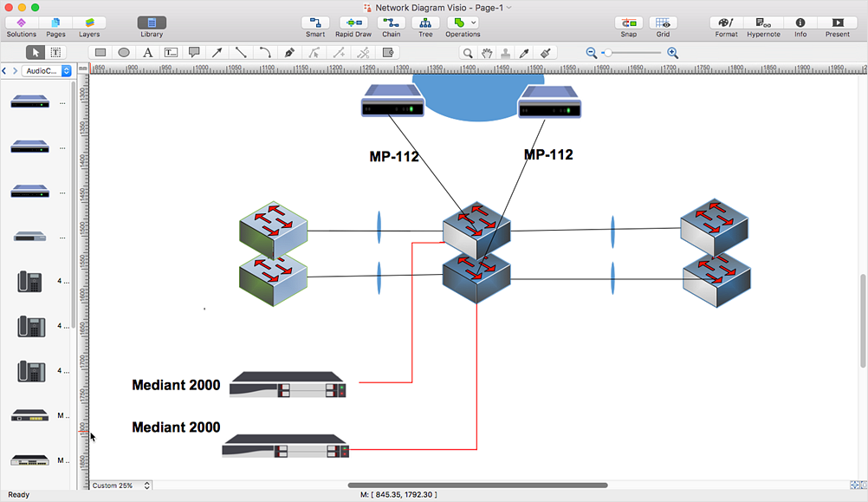Screen dimensions: 868x502
Task: Select the upper right gray switch shape
Action: tap(714, 226)
